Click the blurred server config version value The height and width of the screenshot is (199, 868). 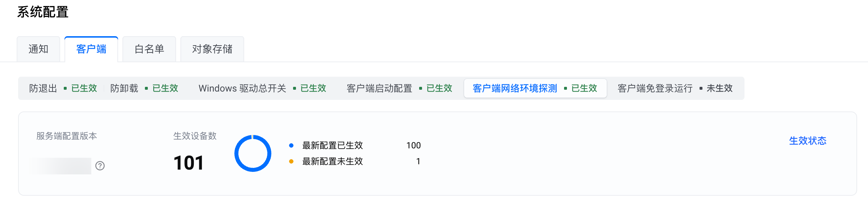pyautogui.click(x=62, y=166)
